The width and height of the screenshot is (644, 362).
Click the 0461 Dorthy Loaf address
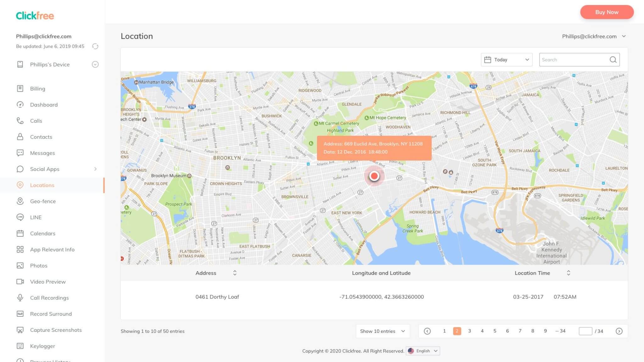tap(217, 297)
